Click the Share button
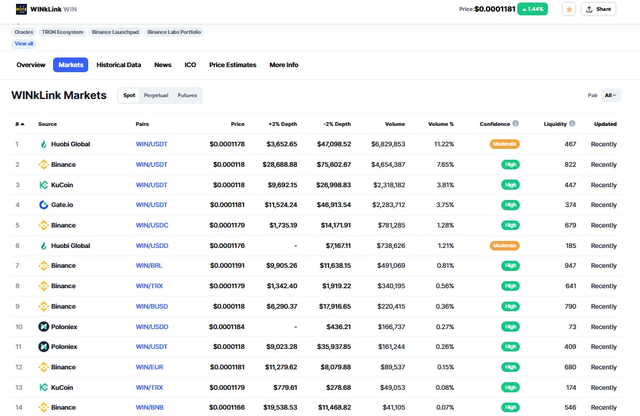 (x=598, y=9)
